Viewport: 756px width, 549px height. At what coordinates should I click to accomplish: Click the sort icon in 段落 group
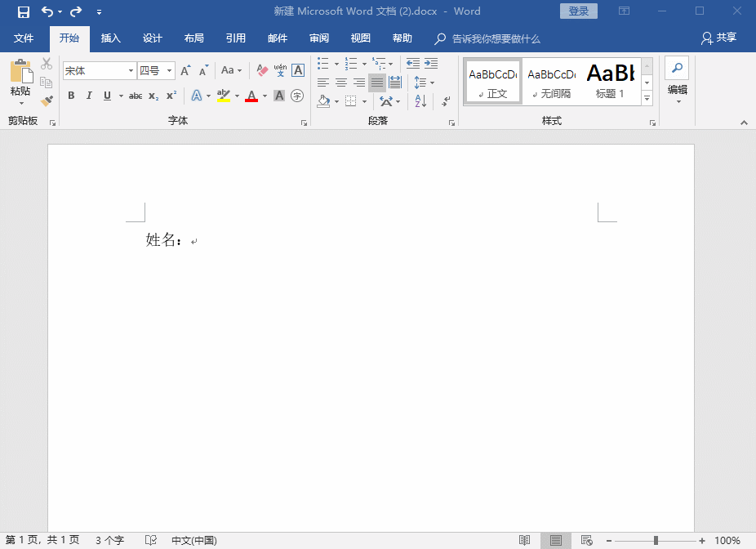coord(419,100)
